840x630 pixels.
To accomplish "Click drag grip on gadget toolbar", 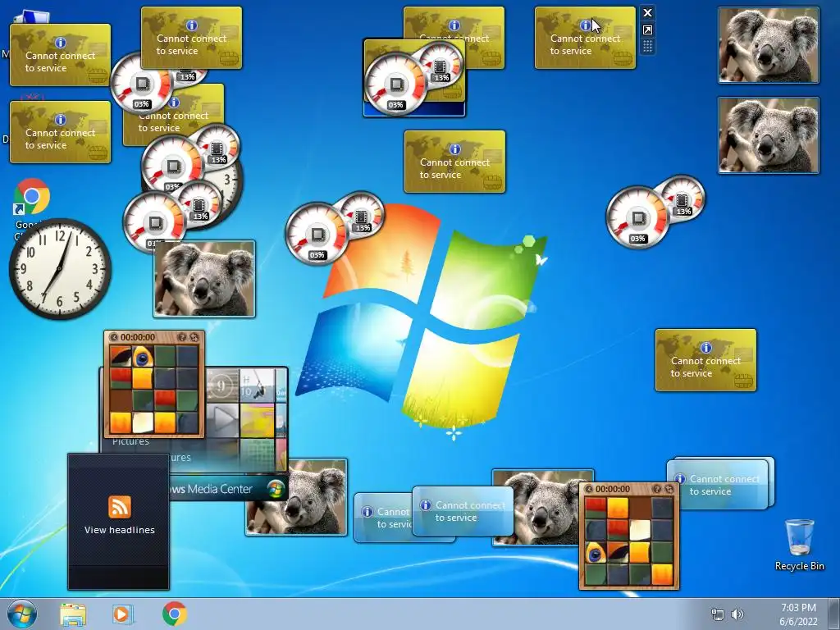I will pyautogui.click(x=647, y=47).
